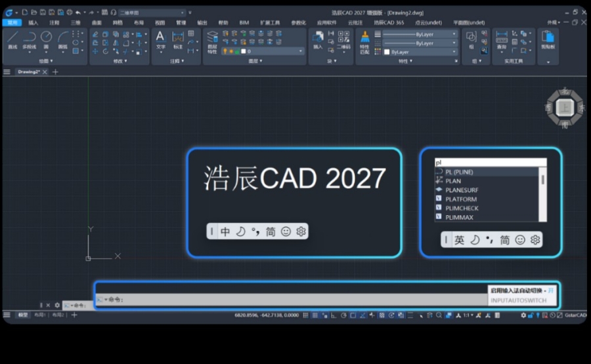The height and width of the screenshot is (364, 591).
Task: Click white layer color swatch beside 0
Action: point(244,51)
